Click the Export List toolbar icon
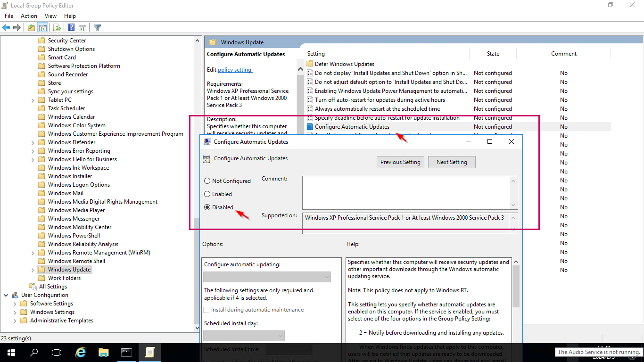Image resolution: width=644 pixels, height=362 pixels. coord(57,27)
